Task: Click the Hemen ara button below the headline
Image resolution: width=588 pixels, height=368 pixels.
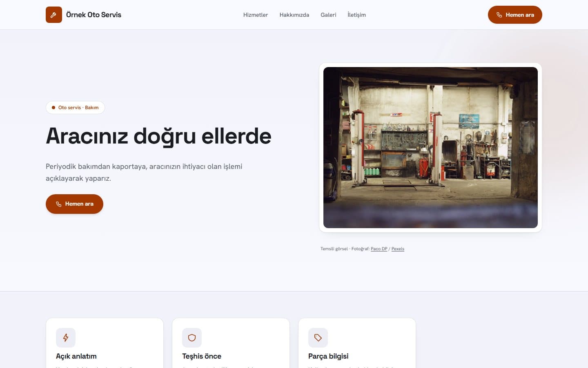Action: pyautogui.click(x=74, y=204)
